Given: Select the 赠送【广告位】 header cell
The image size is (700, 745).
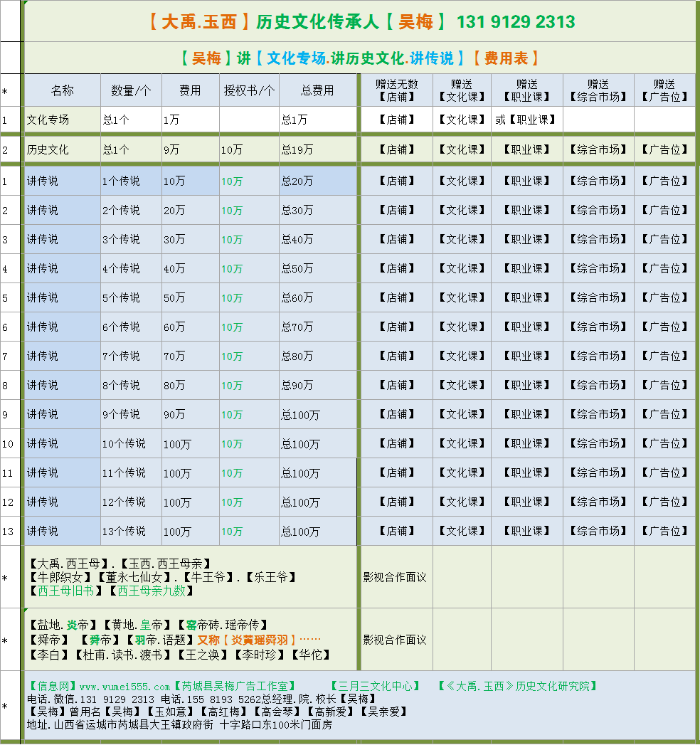Looking at the screenshot, I should [x=665, y=90].
